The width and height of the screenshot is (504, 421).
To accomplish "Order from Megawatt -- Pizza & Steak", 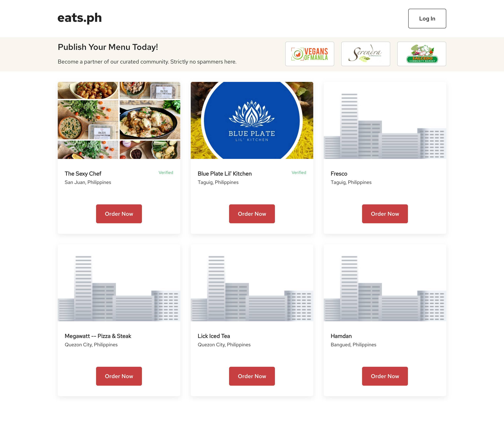I will [119, 376].
